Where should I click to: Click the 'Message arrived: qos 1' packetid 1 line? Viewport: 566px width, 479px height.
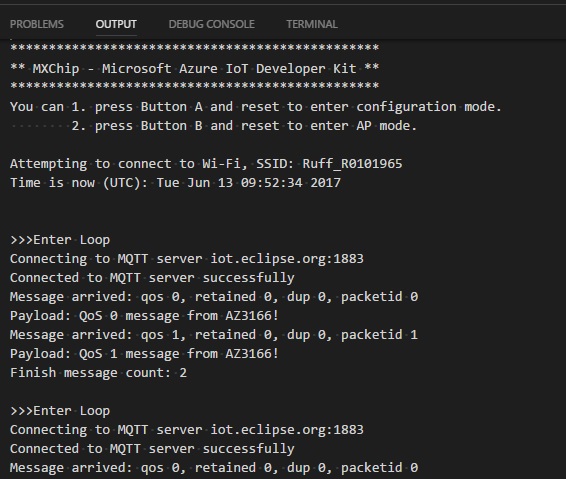tap(214, 335)
